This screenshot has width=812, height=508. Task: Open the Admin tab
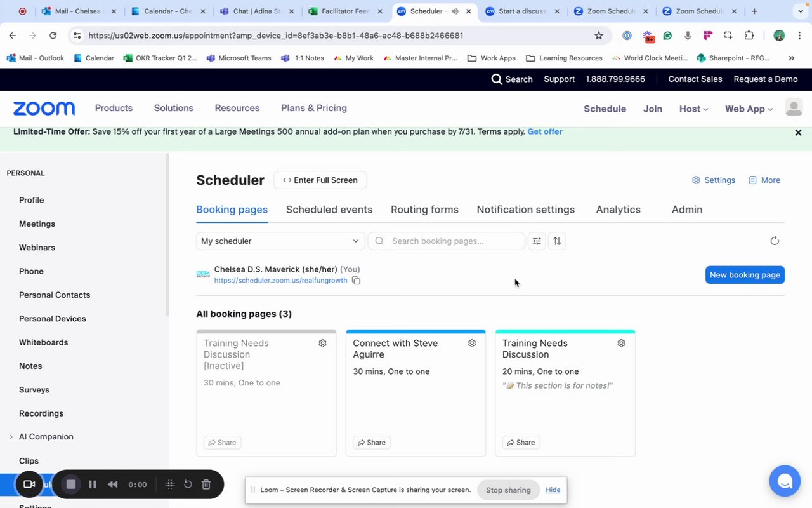pyautogui.click(x=687, y=210)
